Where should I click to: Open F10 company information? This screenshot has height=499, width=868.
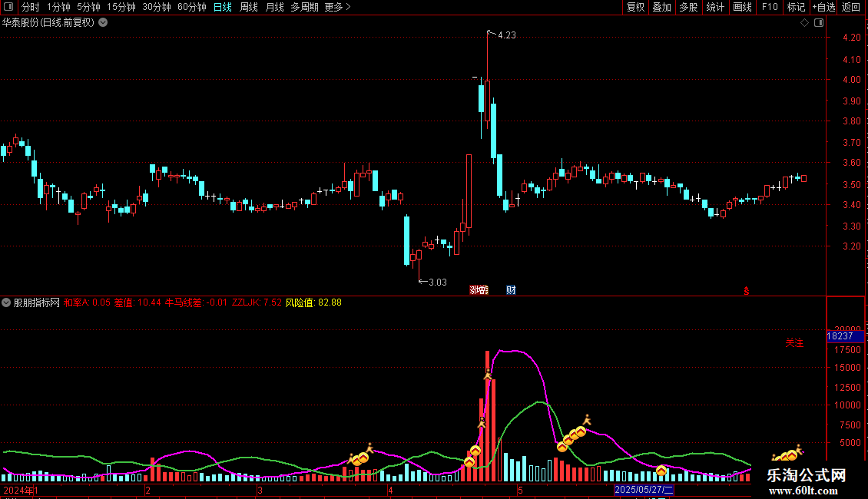click(770, 7)
